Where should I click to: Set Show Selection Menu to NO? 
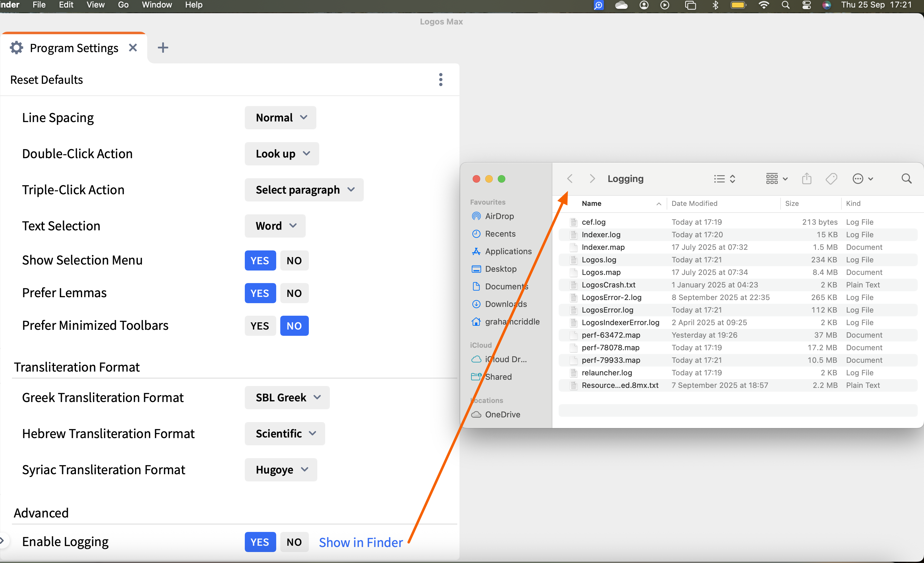tap(294, 260)
